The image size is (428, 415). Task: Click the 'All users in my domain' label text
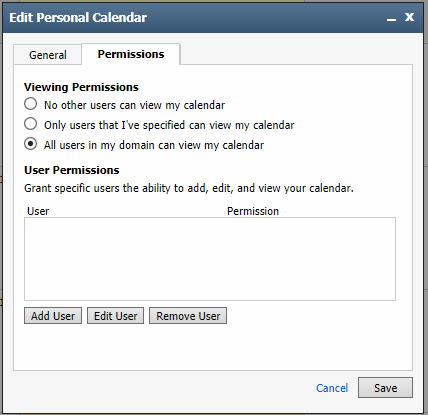coord(154,145)
